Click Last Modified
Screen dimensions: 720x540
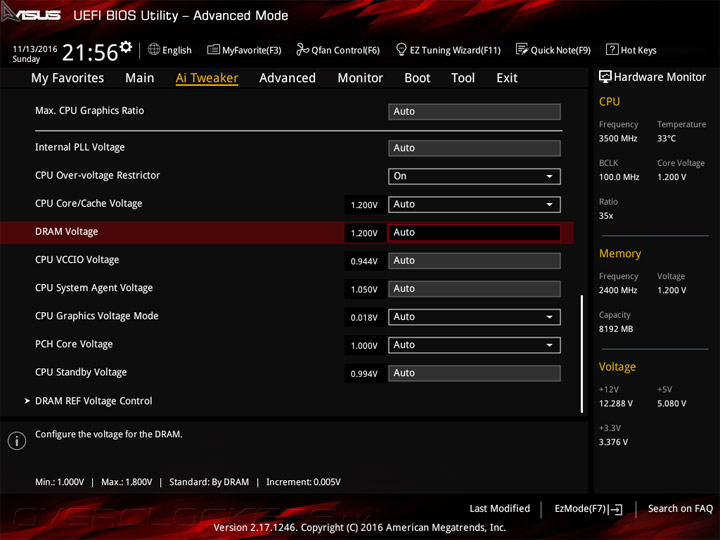[x=500, y=509]
